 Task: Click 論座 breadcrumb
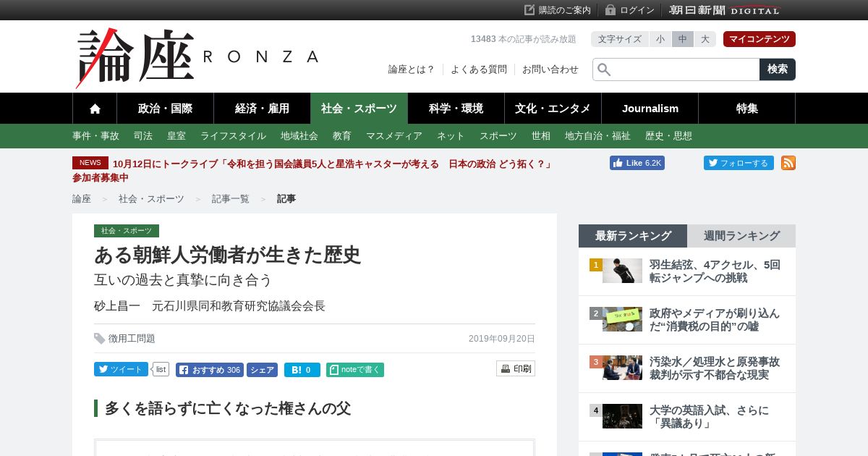[82, 199]
